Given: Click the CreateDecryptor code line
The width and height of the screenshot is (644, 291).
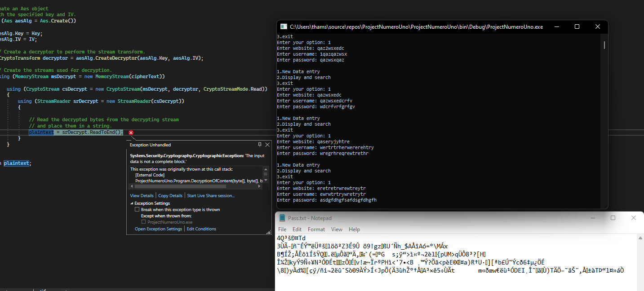Looking at the screenshot, I should coord(102,58).
